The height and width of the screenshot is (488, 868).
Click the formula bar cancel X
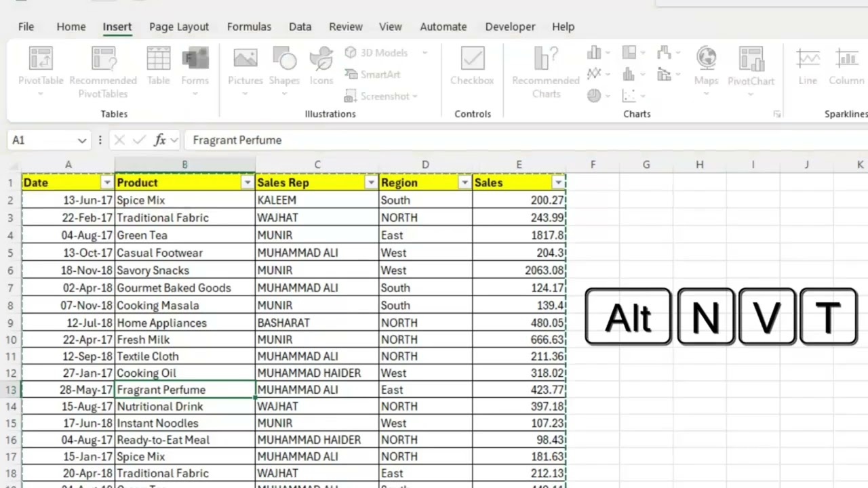tap(119, 140)
